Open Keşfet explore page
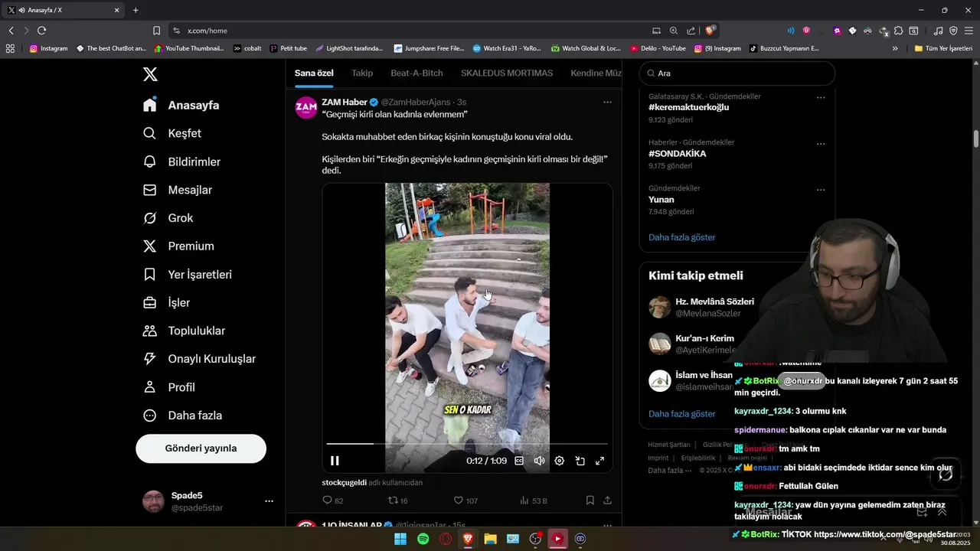This screenshot has height=551, width=980. pos(172,133)
